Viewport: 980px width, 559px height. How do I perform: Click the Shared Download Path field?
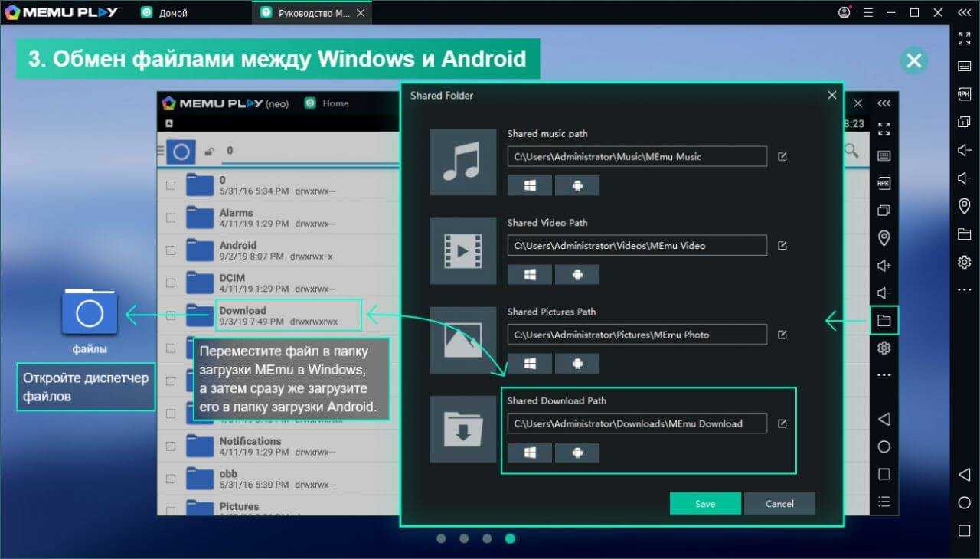click(637, 423)
